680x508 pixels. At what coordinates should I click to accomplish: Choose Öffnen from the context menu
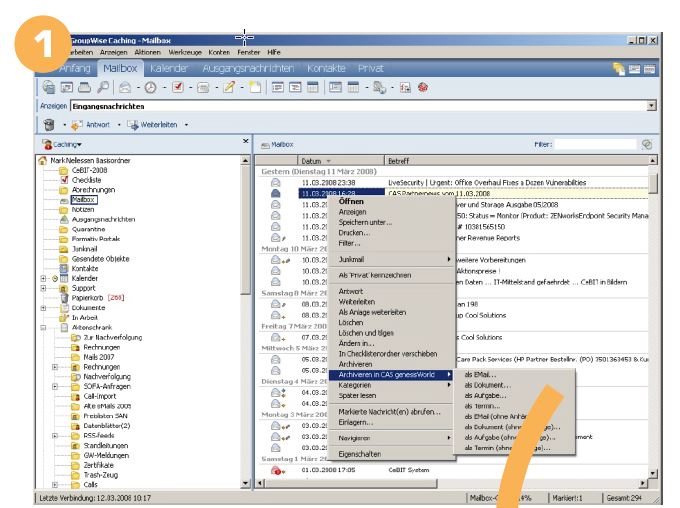click(x=351, y=202)
